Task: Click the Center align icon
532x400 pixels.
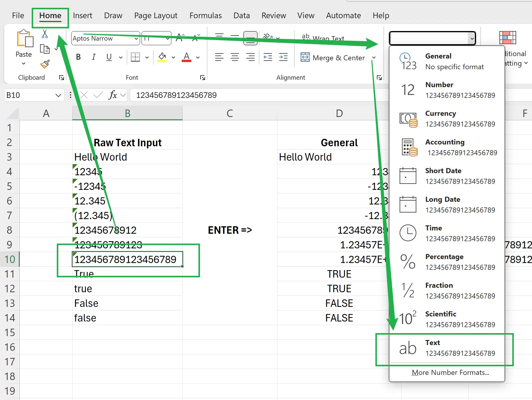Action: (235, 57)
